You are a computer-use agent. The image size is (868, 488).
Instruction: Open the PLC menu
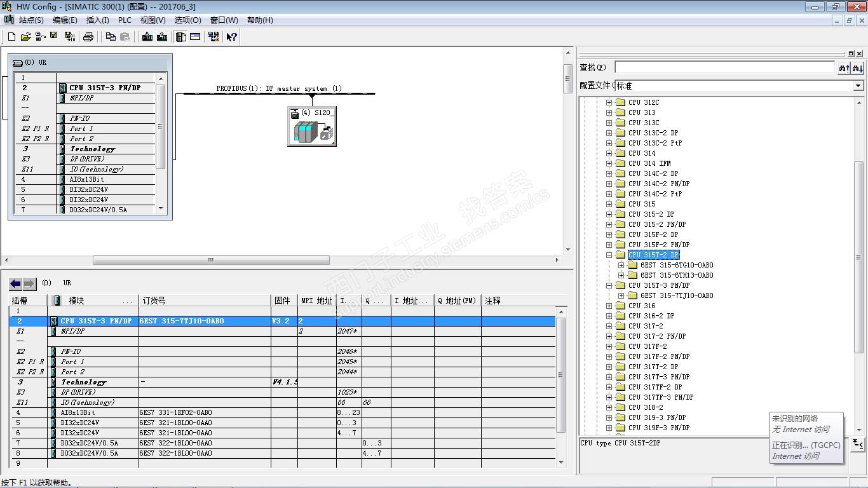pos(125,20)
